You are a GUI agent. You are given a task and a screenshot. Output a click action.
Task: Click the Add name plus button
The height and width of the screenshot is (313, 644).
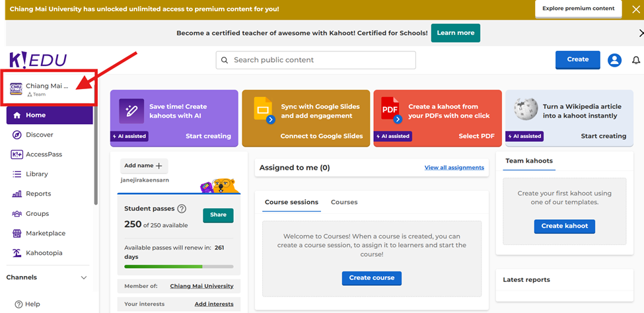pyautogui.click(x=143, y=166)
